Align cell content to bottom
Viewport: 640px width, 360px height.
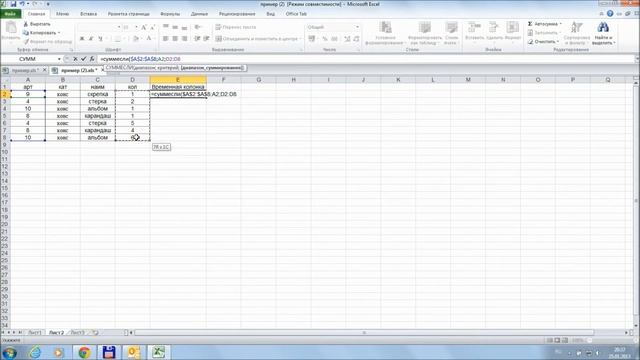(x=184, y=27)
